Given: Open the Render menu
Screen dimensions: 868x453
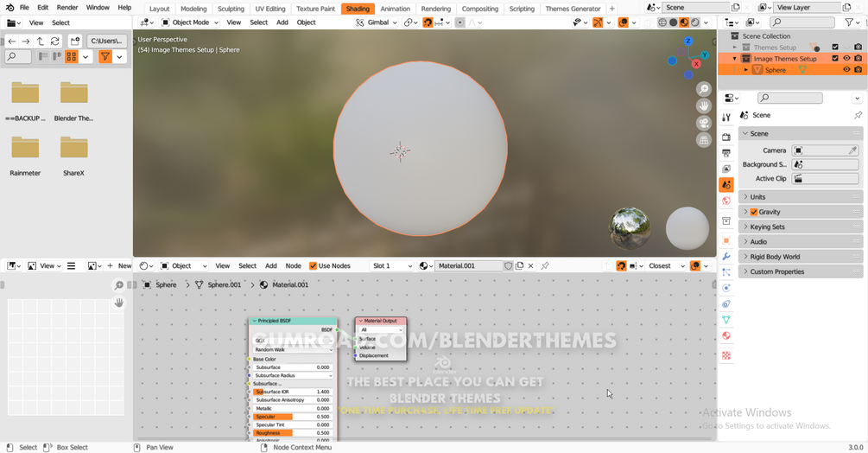Looking at the screenshot, I should (67, 8).
